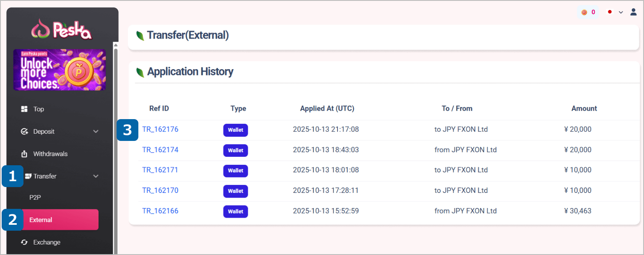Click the Wallet badge for TR_162171
Viewport: 644px width, 255px height.
pyautogui.click(x=235, y=171)
